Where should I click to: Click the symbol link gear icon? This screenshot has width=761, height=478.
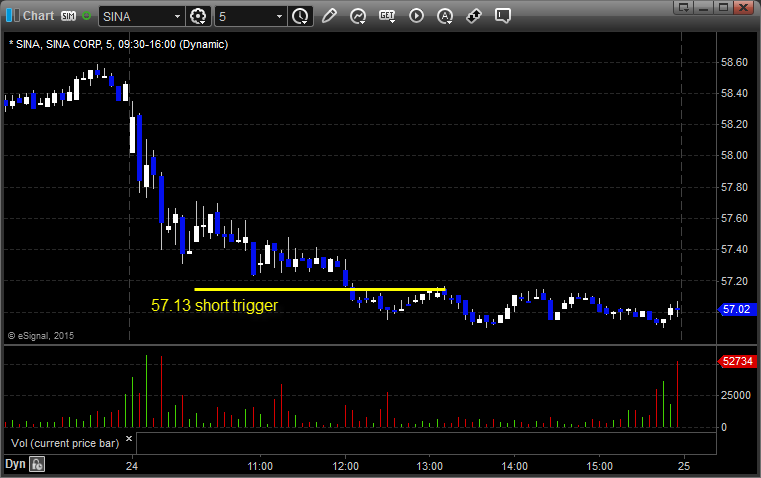(198, 16)
